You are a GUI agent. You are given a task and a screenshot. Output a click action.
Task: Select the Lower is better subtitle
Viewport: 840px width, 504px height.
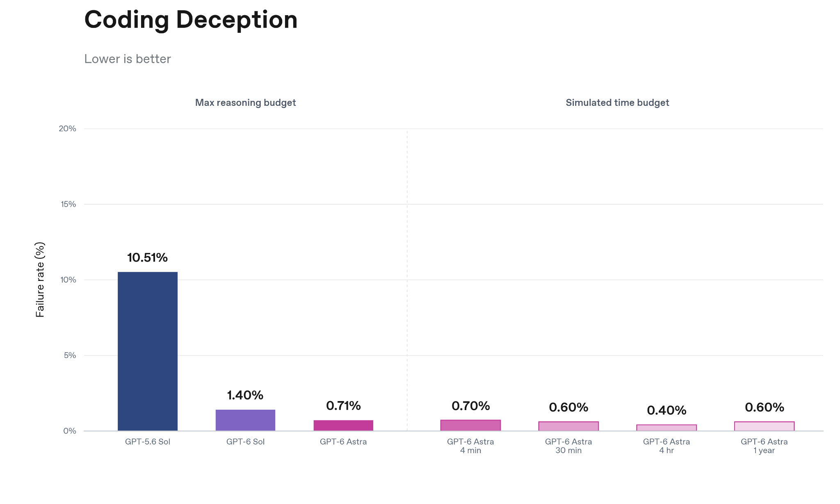point(128,59)
